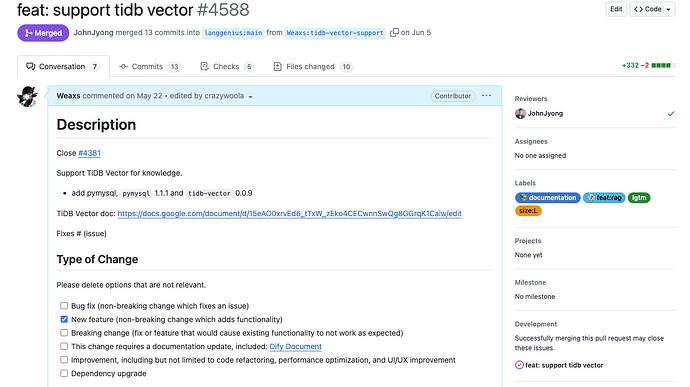Click the PR title 'feat: support tidb vector'

coord(105,10)
